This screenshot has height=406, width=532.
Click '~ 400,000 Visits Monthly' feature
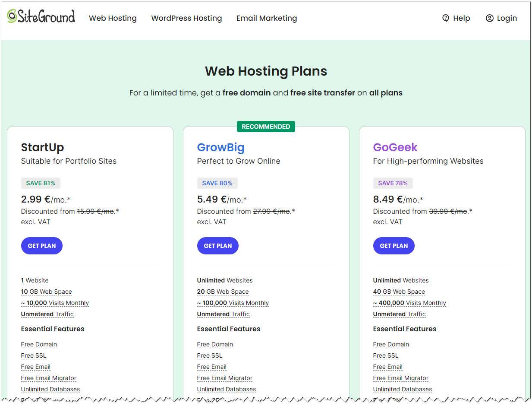click(409, 303)
